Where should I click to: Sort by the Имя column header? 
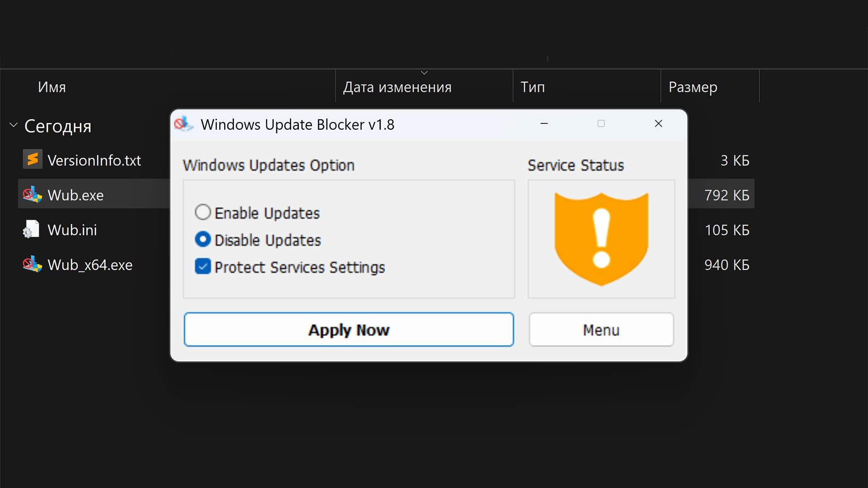52,87
